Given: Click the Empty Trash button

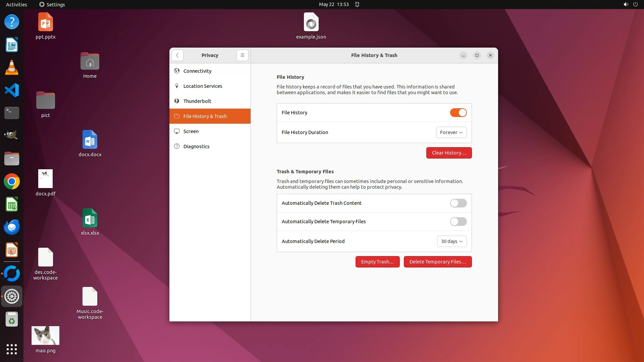Looking at the screenshot, I should (x=377, y=262).
